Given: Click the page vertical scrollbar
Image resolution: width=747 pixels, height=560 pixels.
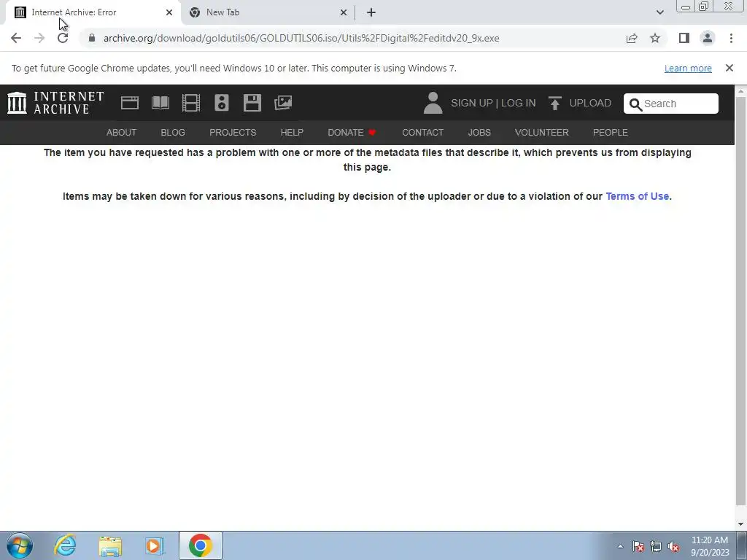Looking at the screenshot, I should coord(741,300).
